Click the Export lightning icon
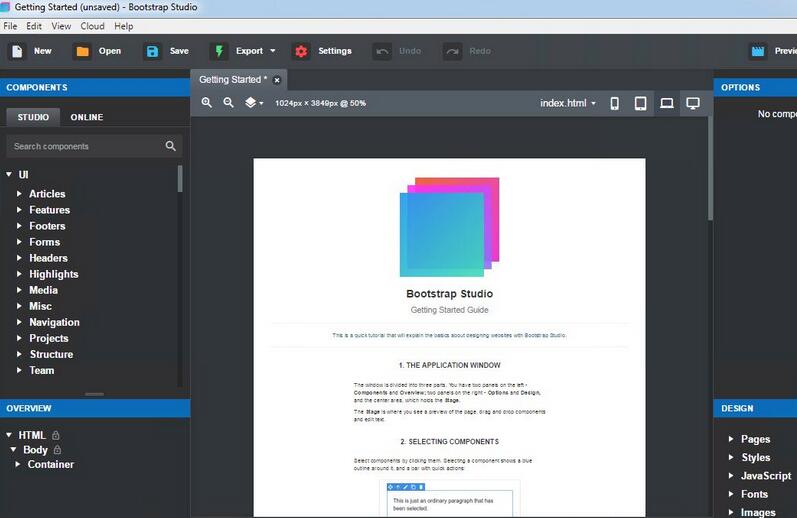 click(219, 51)
